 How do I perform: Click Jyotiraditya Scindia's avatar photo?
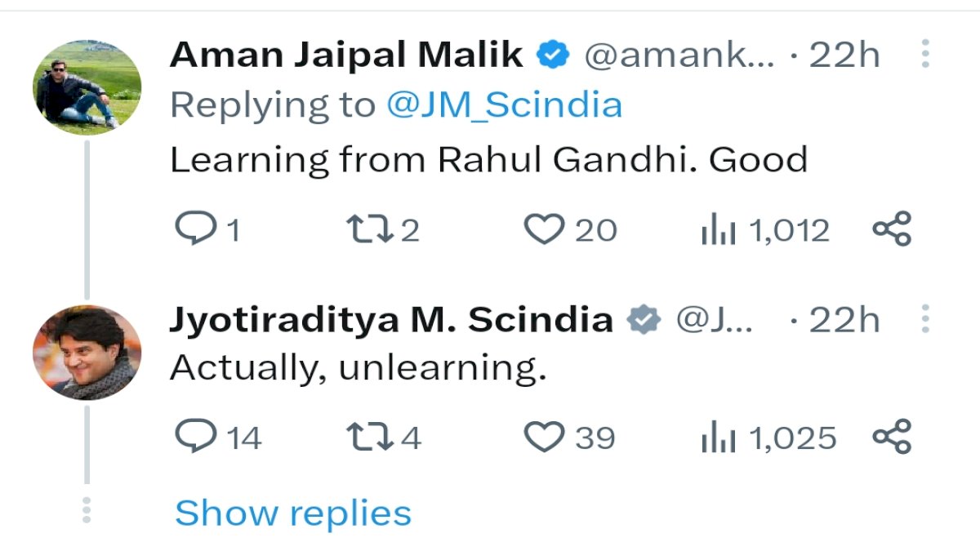point(87,352)
